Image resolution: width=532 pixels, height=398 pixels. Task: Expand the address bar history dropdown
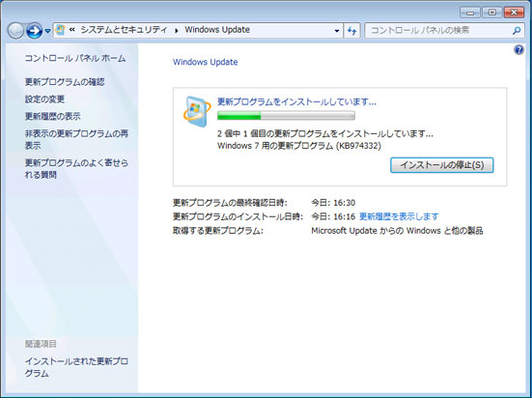[337, 31]
